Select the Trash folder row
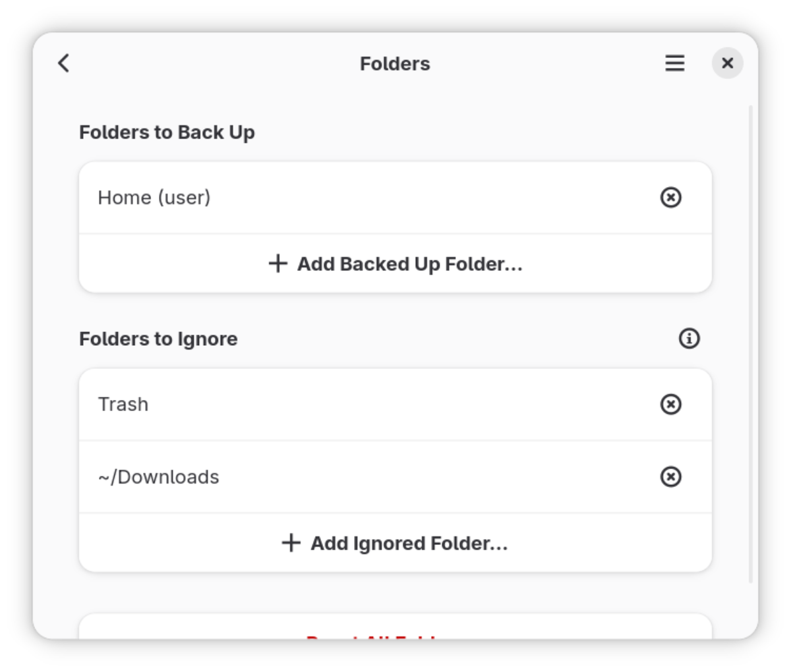Screen dimensions: 791x672 pyautogui.click(x=330, y=405)
